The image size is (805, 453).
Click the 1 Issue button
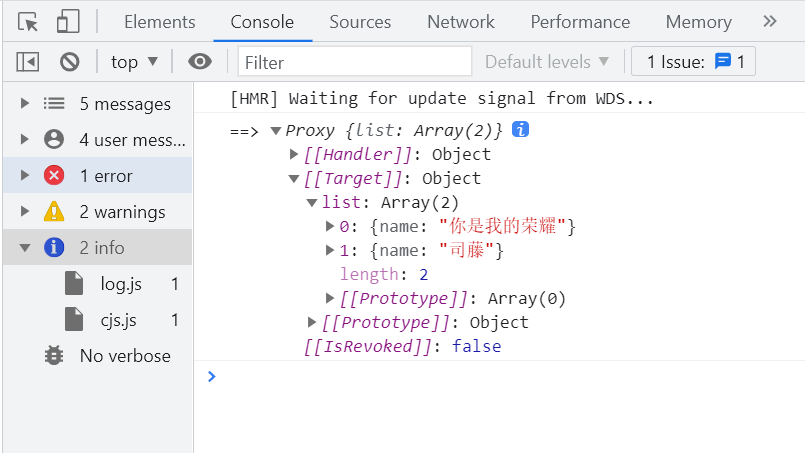tap(694, 62)
